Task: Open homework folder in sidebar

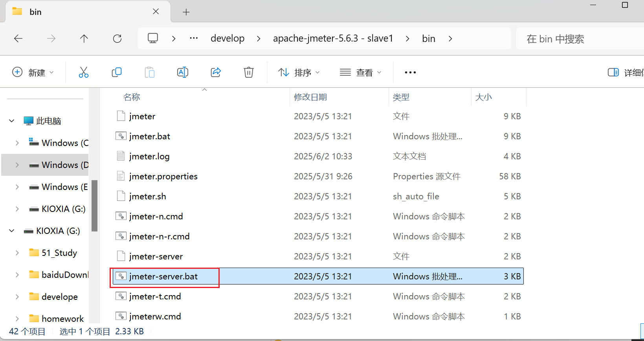Action: (57, 319)
